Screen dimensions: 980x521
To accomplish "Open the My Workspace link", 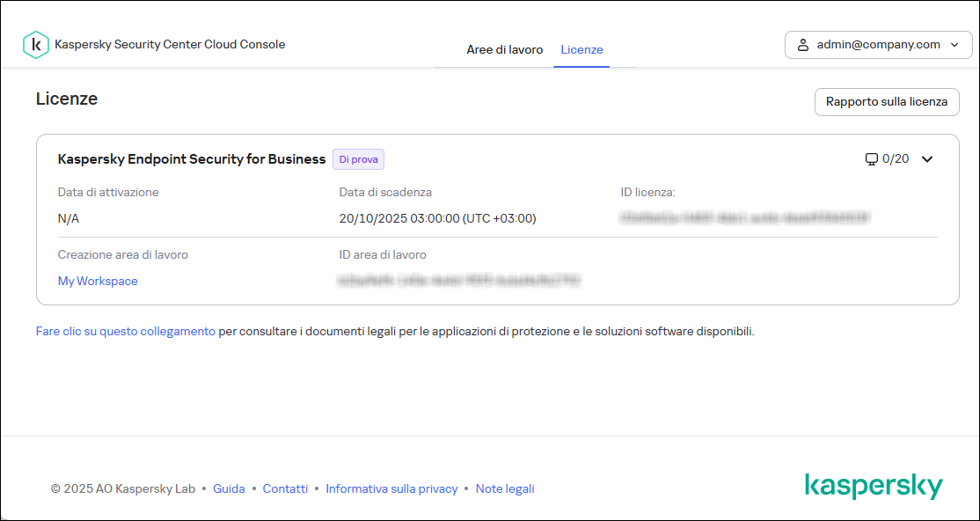I will click(x=97, y=281).
